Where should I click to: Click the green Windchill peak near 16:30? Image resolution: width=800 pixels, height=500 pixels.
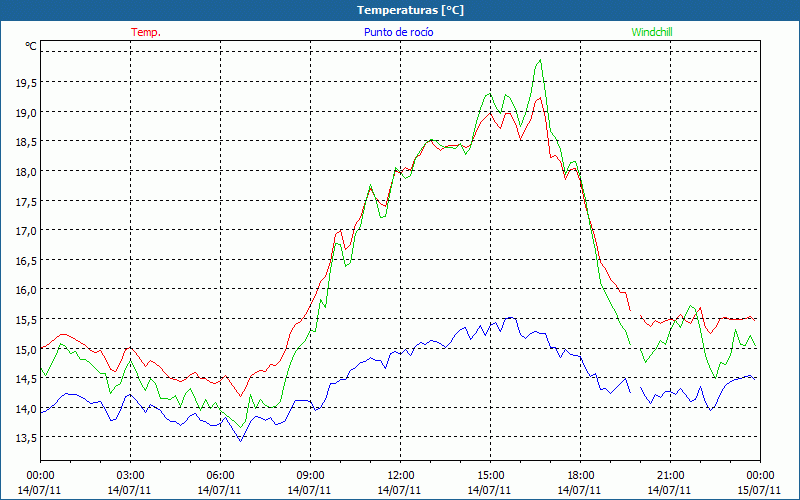tap(540, 60)
